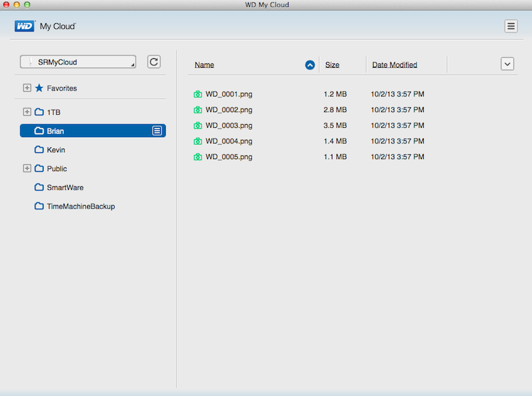This screenshot has width=532, height=396.
Task: Minimize the WD My Cloud window
Action: tap(17, 4)
